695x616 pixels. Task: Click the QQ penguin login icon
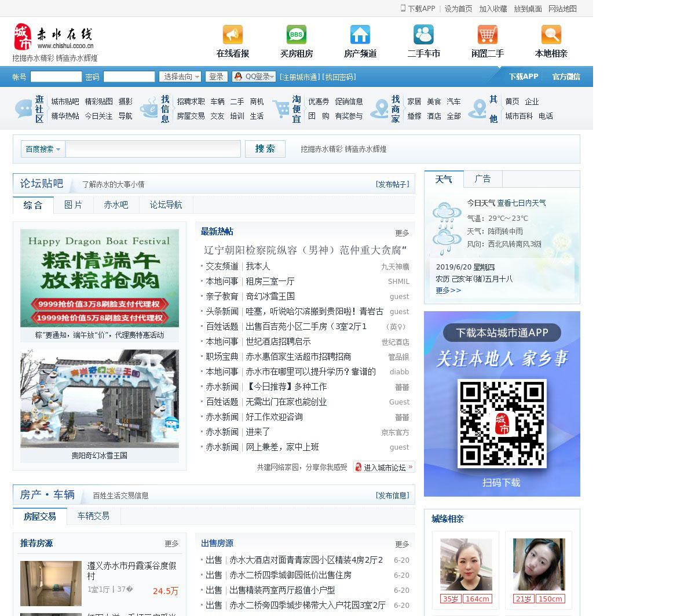click(x=238, y=76)
